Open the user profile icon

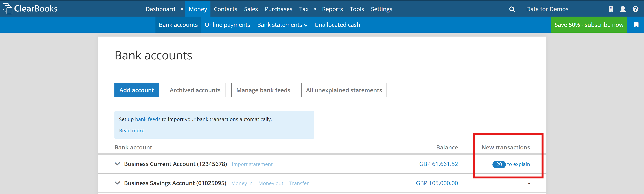pyautogui.click(x=623, y=9)
